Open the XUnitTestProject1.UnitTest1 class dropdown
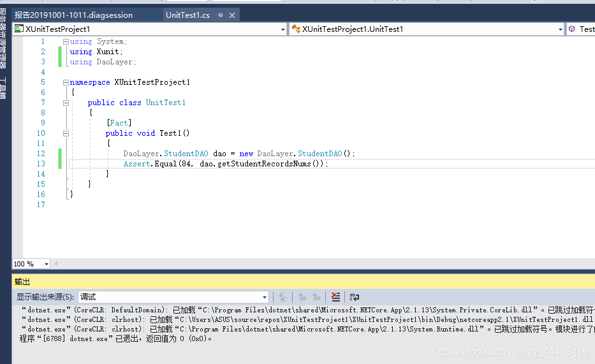Image resolution: width=595 pixels, height=364 pixels. [560, 29]
